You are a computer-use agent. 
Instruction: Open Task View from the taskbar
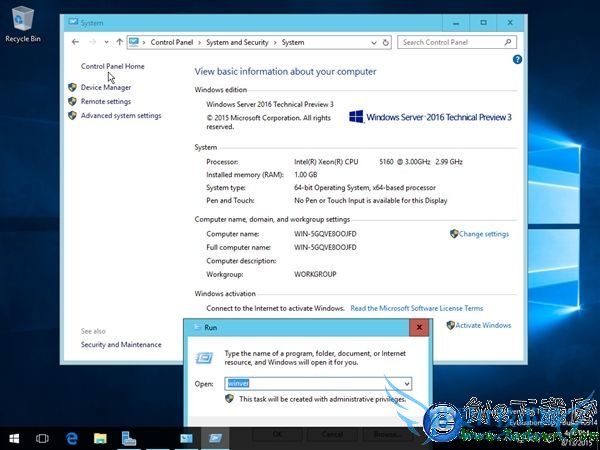(x=42, y=439)
